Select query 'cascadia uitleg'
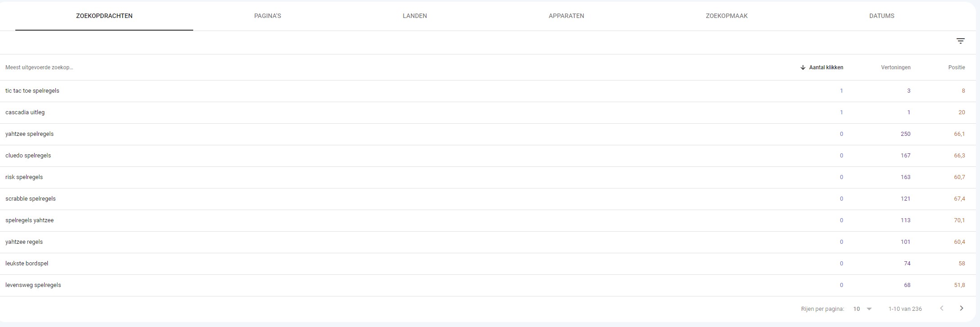 pos(25,112)
